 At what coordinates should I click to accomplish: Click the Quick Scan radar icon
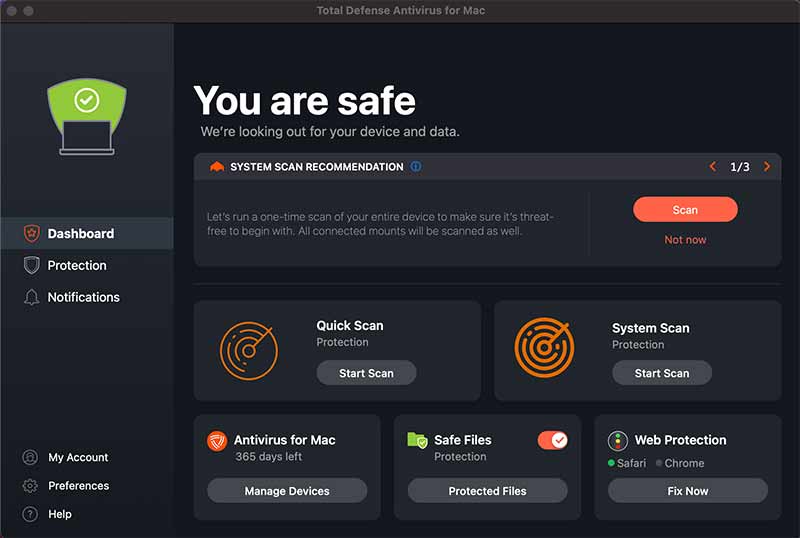(x=248, y=351)
